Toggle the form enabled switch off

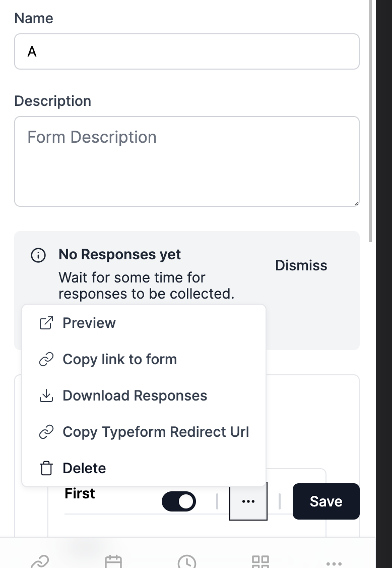click(x=179, y=501)
